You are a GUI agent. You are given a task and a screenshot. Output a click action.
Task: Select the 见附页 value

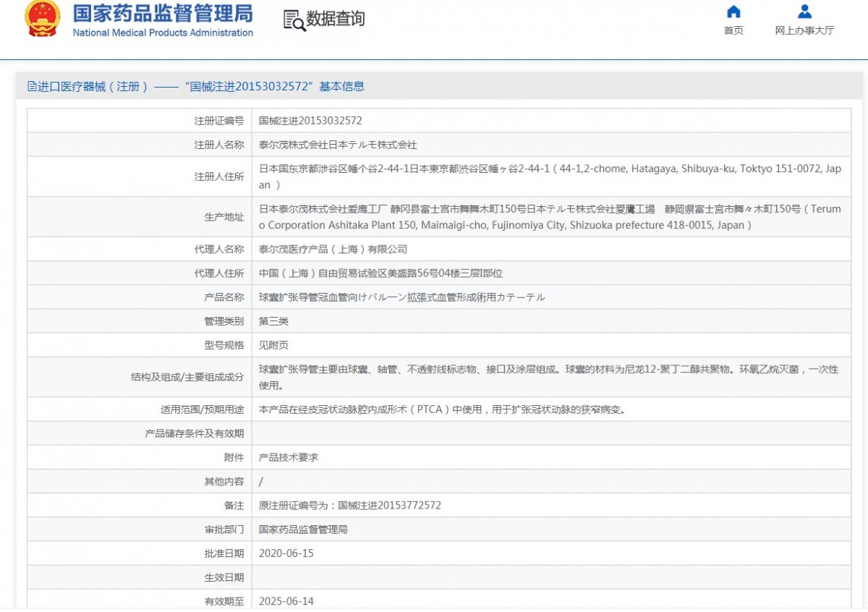pos(273,345)
